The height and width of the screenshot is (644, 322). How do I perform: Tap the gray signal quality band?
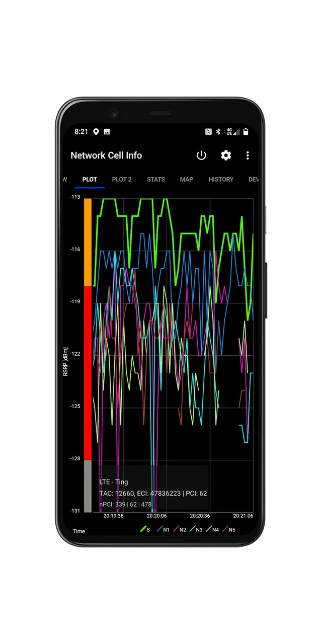(x=88, y=486)
